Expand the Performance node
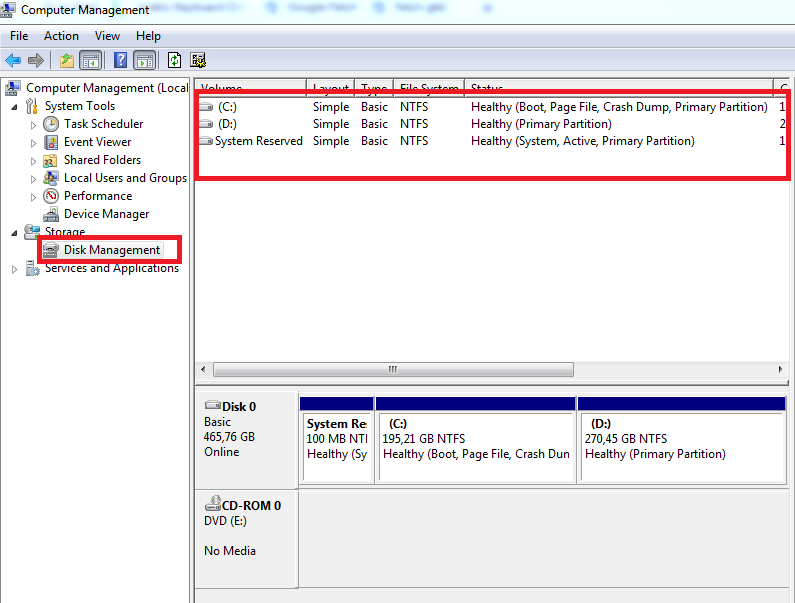The image size is (795, 603). pos(33,197)
